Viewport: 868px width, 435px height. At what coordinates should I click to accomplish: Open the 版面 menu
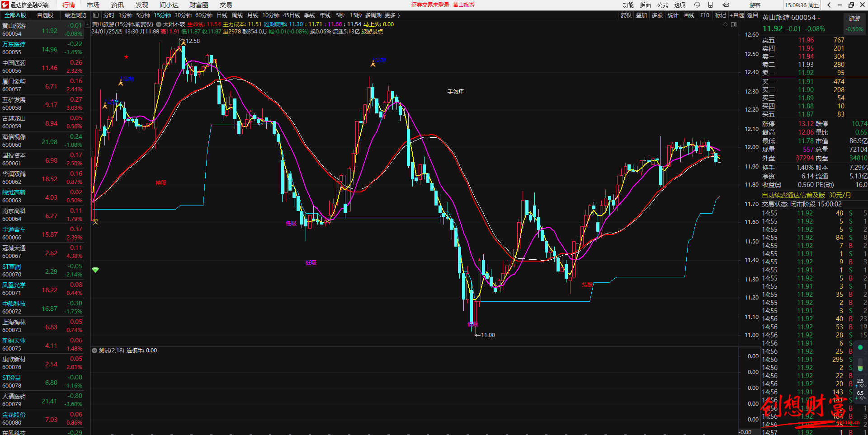646,5
